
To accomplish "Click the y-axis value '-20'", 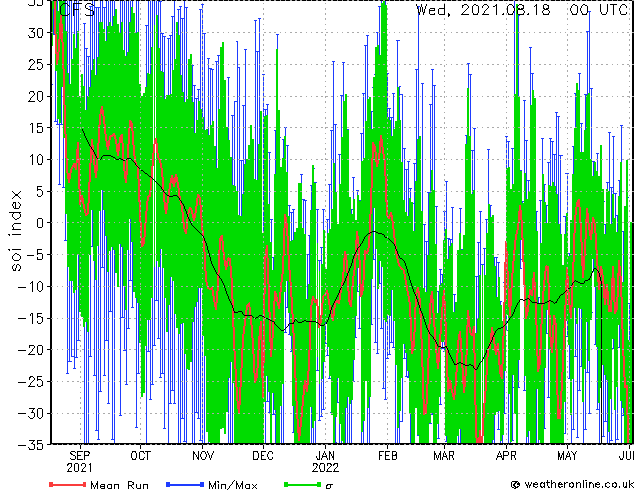I will tap(31, 350).
